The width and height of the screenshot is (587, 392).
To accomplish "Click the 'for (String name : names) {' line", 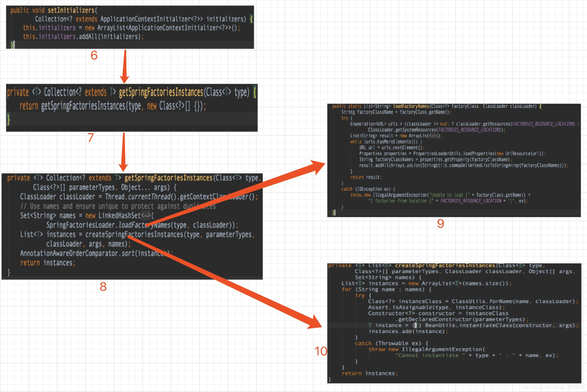I will click(x=386, y=290).
